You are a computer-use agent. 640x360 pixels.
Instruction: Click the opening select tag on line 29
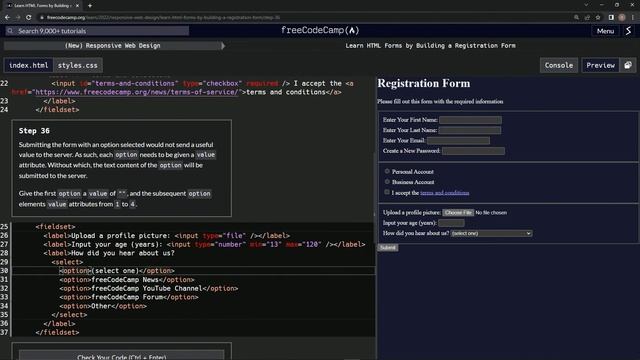click(x=67, y=262)
